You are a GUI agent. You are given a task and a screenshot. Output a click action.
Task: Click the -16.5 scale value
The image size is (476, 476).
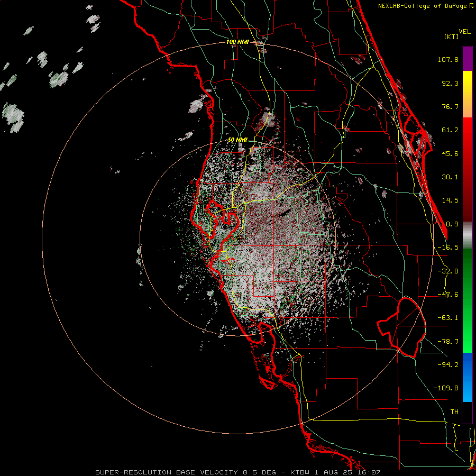[x=448, y=248]
